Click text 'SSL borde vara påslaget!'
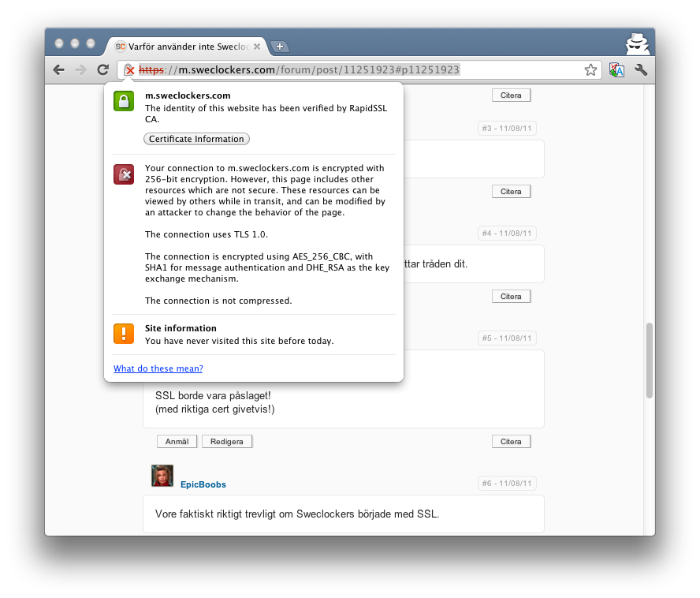Screen dimensions: 700x598 [x=213, y=395]
